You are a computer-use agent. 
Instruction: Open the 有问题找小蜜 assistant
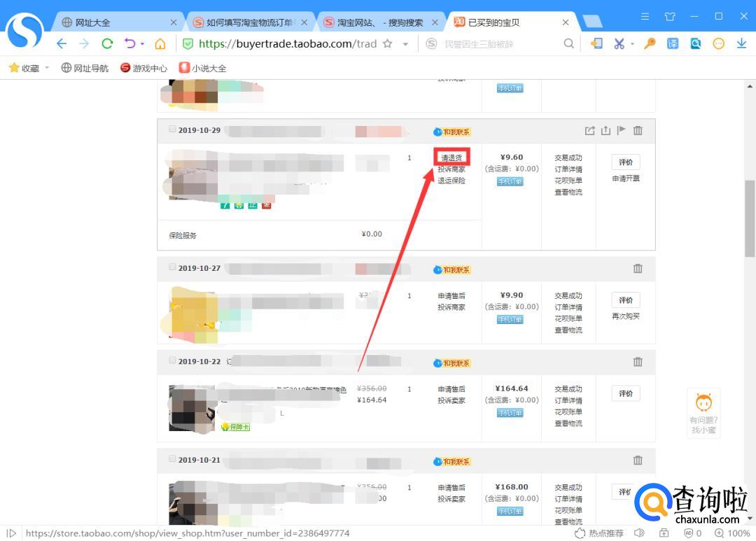coord(703,413)
